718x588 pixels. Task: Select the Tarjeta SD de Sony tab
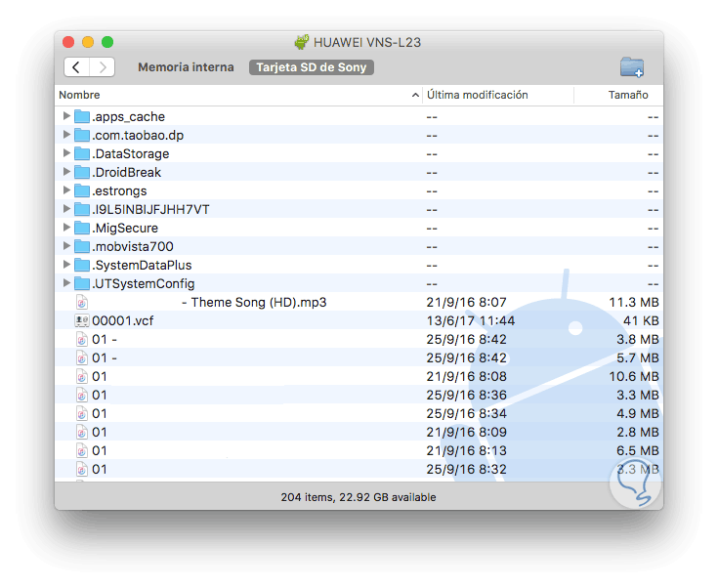(312, 67)
